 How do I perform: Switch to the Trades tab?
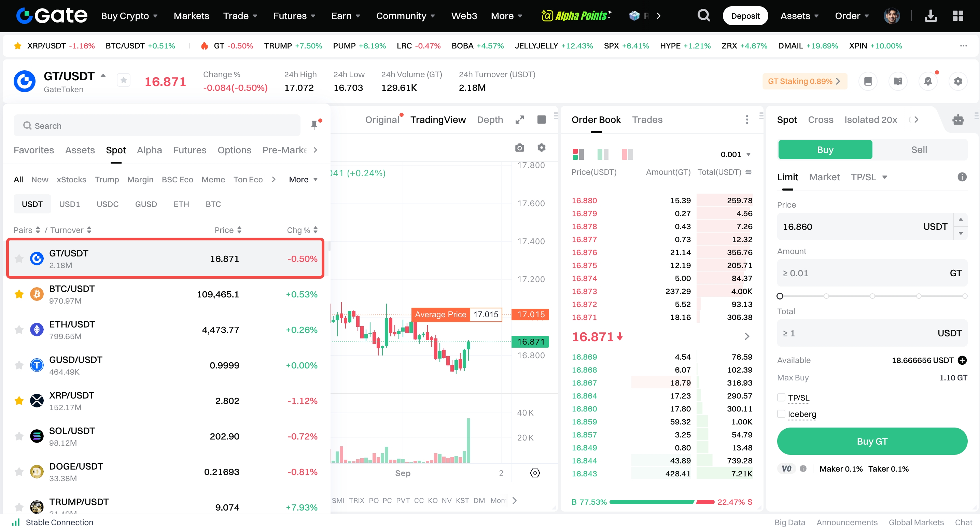pyautogui.click(x=647, y=120)
